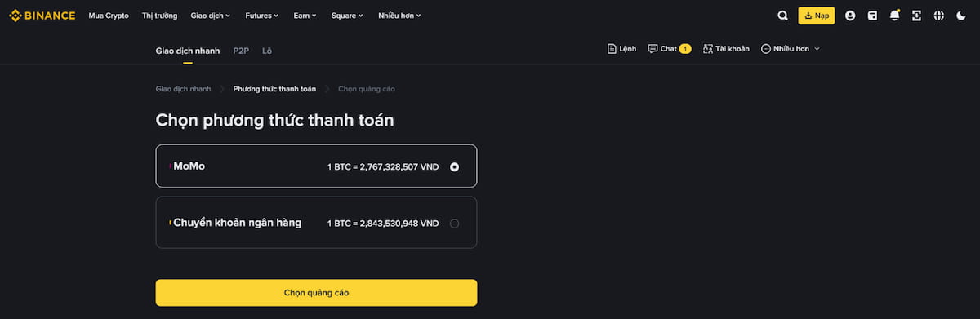Show notifications via bell icon
Viewport: 980px width, 319px height.
click(x=895, y=16)
